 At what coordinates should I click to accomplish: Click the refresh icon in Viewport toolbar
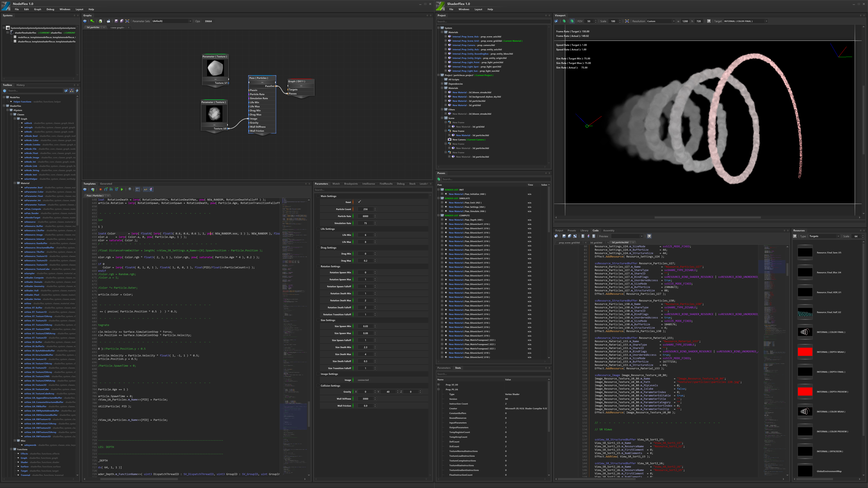pos(556,21)
